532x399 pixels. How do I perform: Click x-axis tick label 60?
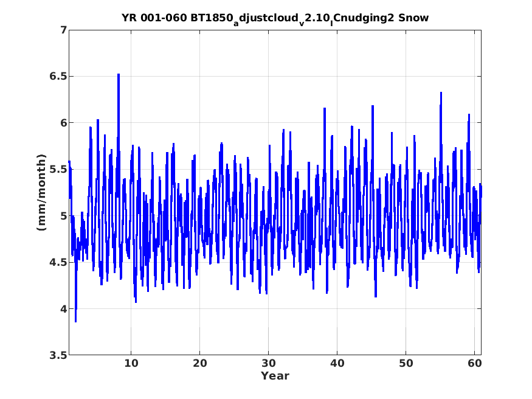475,363
